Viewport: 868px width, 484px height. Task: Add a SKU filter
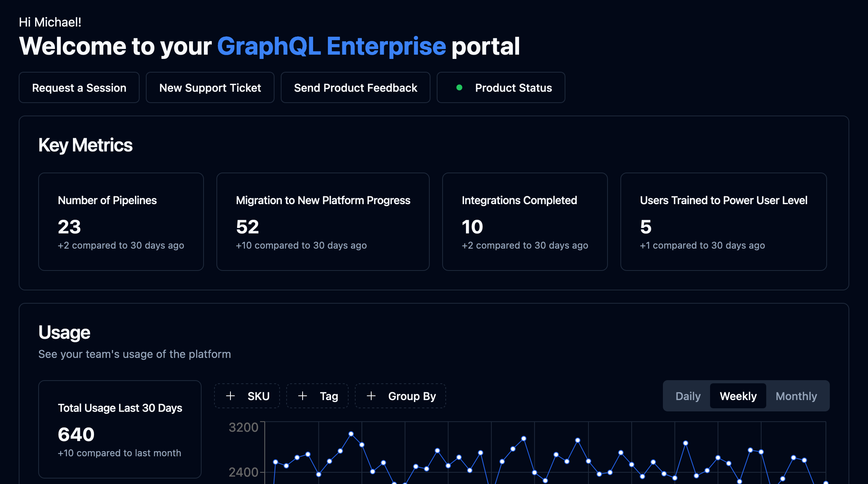coord(247,396)
